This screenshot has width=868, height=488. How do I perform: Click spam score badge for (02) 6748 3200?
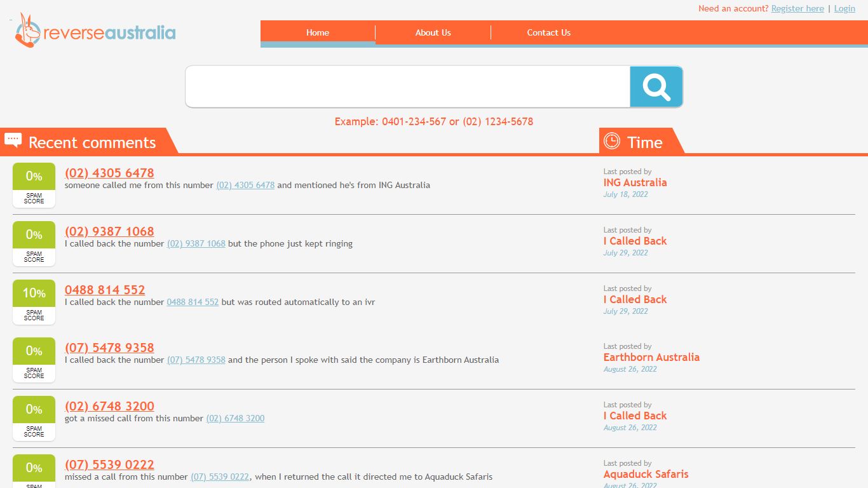(34, 418)
